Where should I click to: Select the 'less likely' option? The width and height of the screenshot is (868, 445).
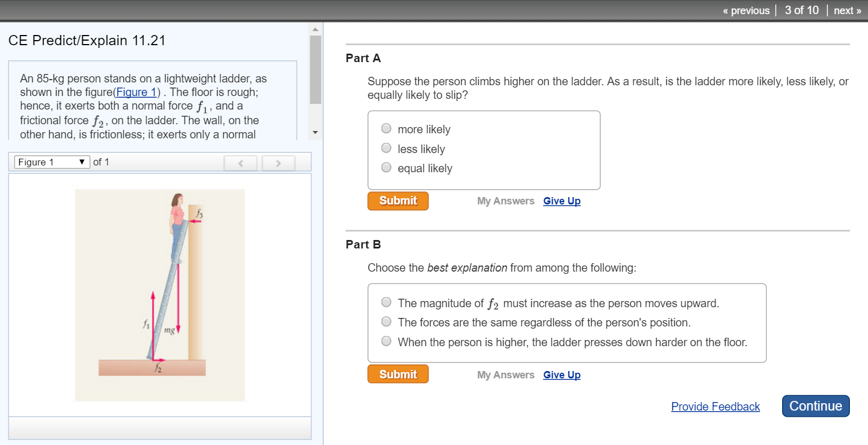386,147
